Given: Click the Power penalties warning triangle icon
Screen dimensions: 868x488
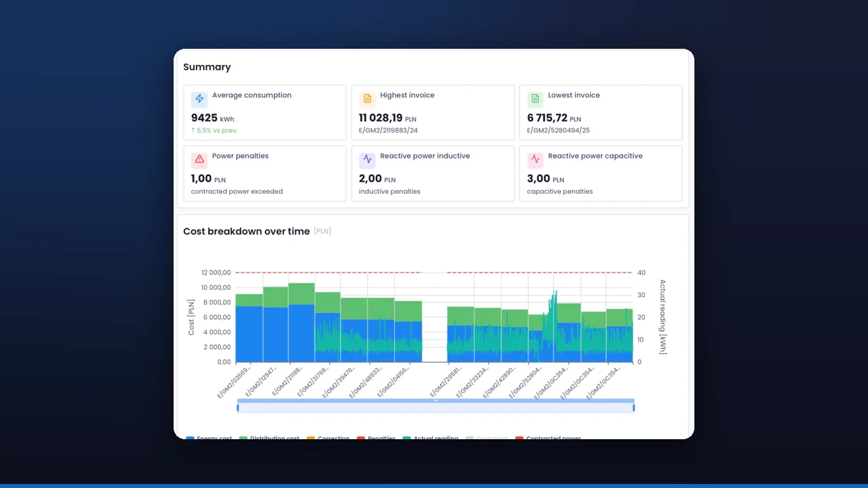Looking at the screenshot, I should pos(199,160).
